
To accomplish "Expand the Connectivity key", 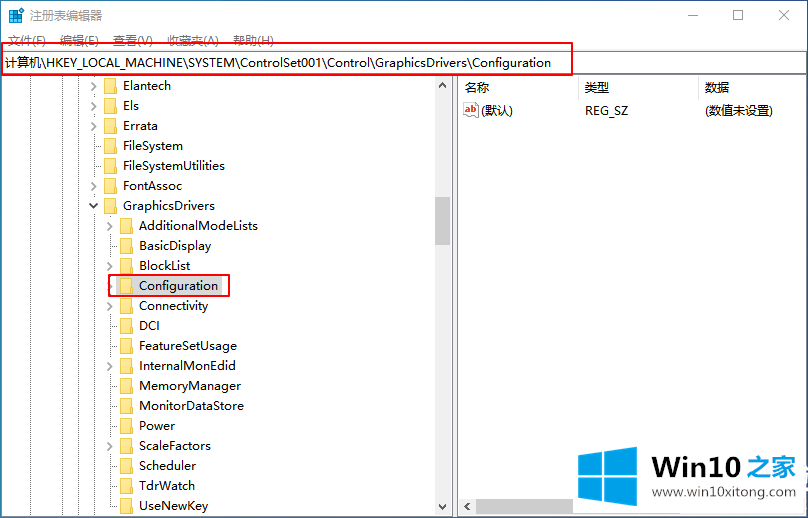I will 110,306.
